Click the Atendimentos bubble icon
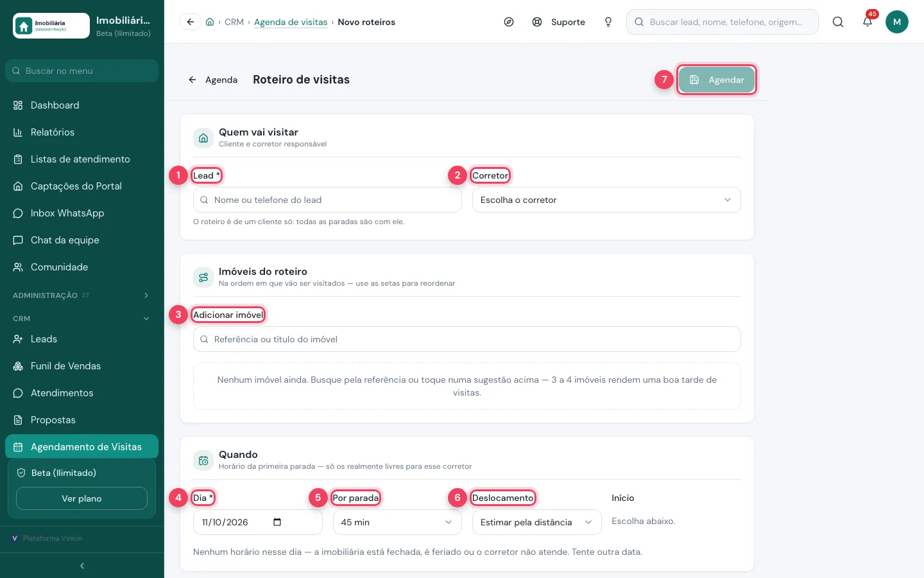924x578 pixels. point(18,393)
